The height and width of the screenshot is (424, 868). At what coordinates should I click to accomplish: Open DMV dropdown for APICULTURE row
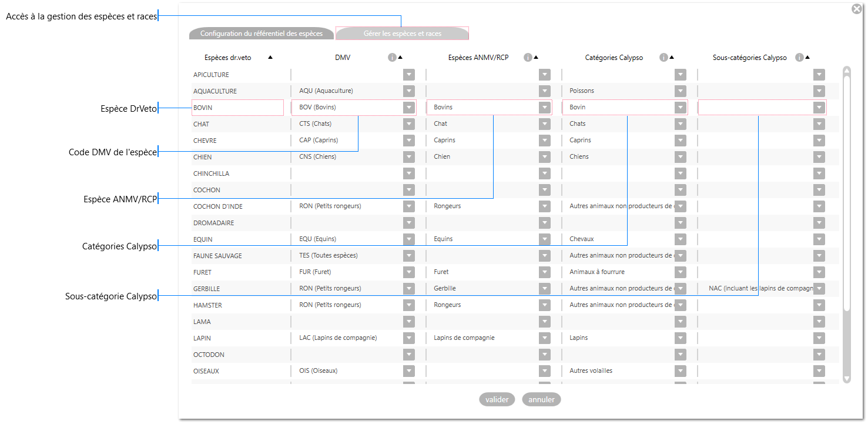tap(409, 75)
